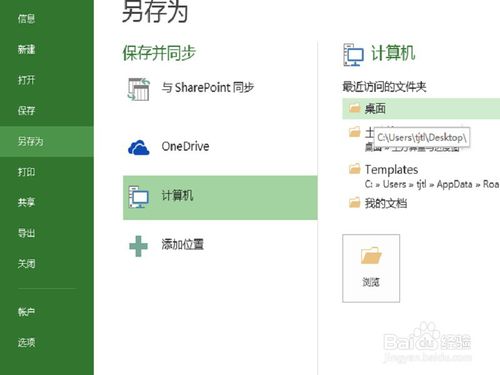Click the SharePoint sync icon
Screen dimensions: 500x375
[x=139, y=89]
